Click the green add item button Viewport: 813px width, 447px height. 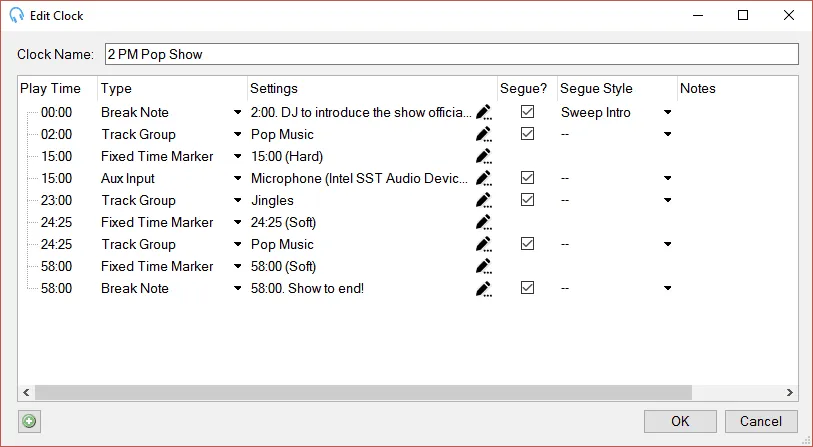tap(30, 421)
